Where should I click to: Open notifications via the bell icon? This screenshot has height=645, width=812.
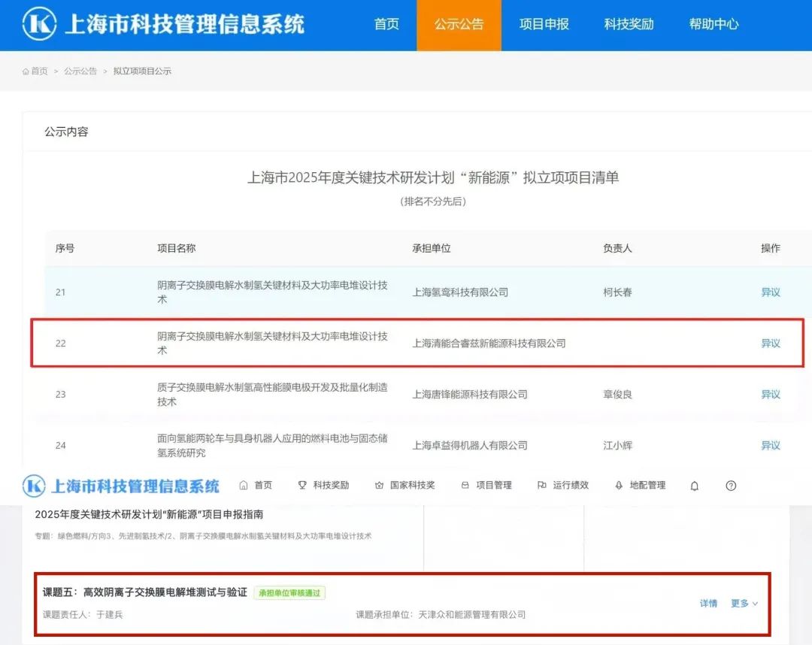[x=694, y=486]
